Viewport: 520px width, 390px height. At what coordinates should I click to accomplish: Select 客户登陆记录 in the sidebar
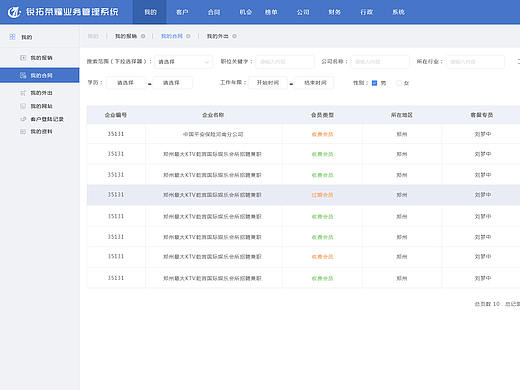[x=40, y=119]
